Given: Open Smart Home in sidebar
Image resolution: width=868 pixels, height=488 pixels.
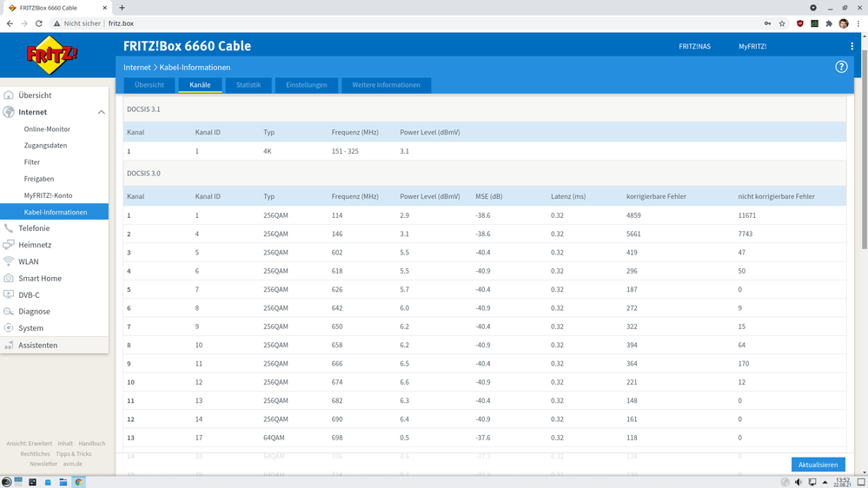Looking at the screenshot, I should point(40,279).
